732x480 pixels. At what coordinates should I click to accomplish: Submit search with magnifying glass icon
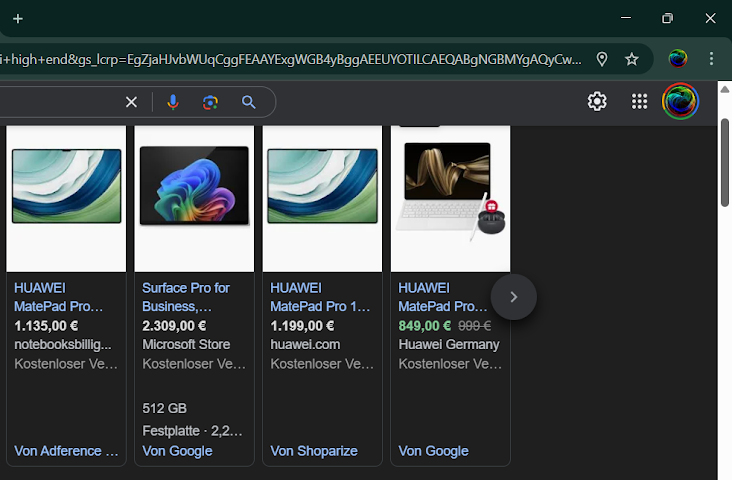(248, 102)
